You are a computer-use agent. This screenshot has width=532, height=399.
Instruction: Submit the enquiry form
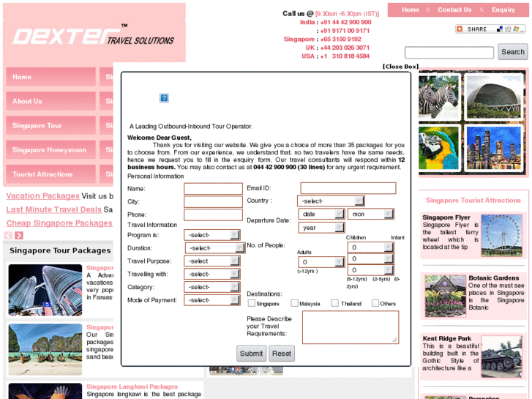(x=251, y=354)
